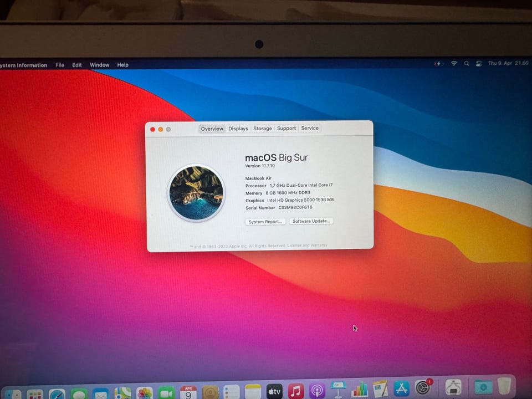The image size is (532, 399).
Task: Launch Numbers from the Dock
Action: 359,389
